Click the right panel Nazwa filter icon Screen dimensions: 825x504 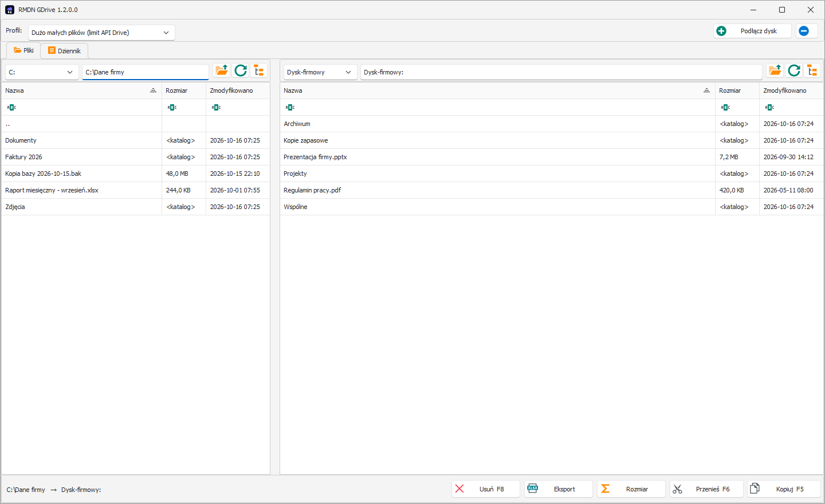click(x=290, y=107)
